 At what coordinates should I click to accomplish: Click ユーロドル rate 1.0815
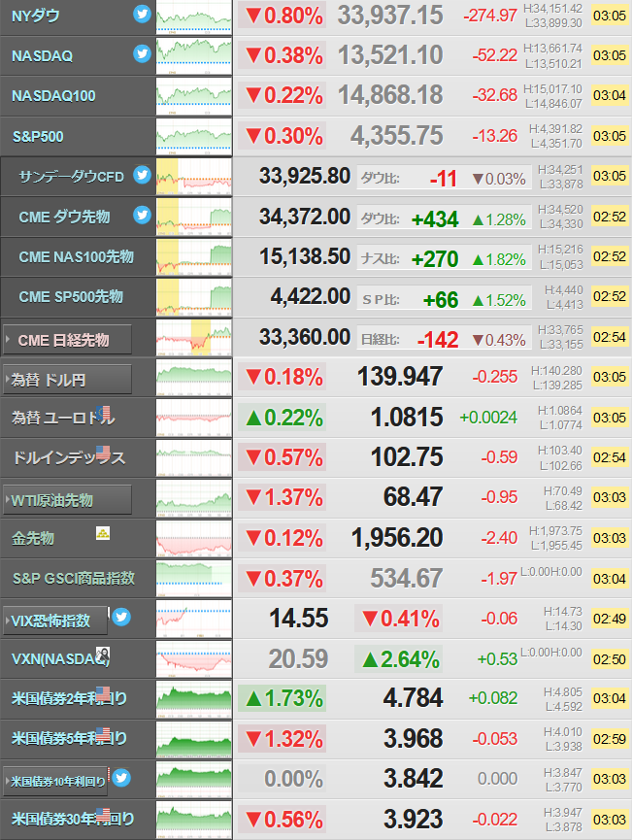407,418
